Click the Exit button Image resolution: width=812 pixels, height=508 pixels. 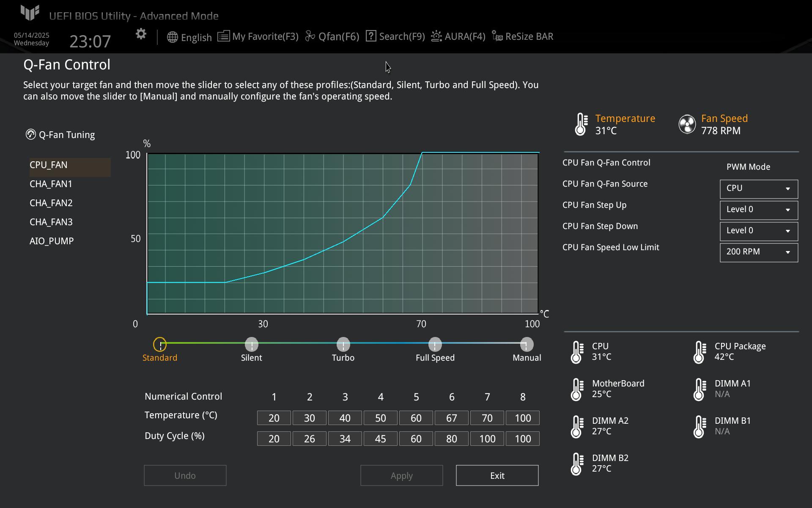tap(497, 475)
